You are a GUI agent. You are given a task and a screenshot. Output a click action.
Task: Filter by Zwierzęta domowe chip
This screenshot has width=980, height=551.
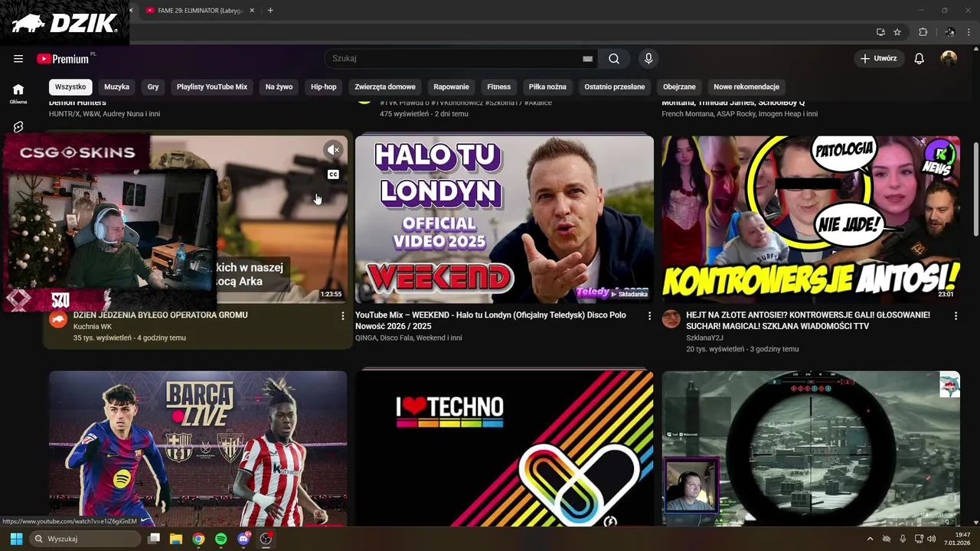pyautogui.click(x=385, y=86)
